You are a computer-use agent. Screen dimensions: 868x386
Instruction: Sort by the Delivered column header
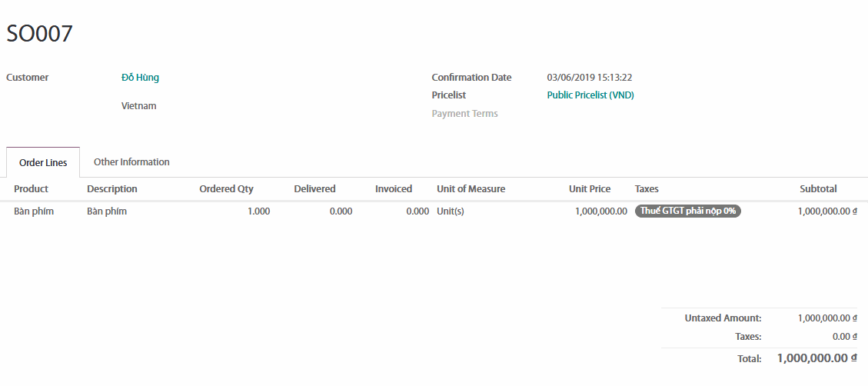point(314,189)
